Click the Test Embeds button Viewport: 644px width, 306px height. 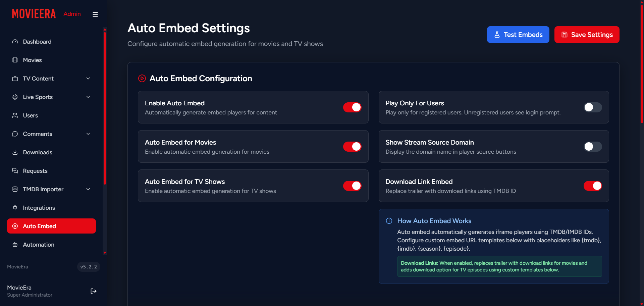pyautogui.click(x=518, y=35)
